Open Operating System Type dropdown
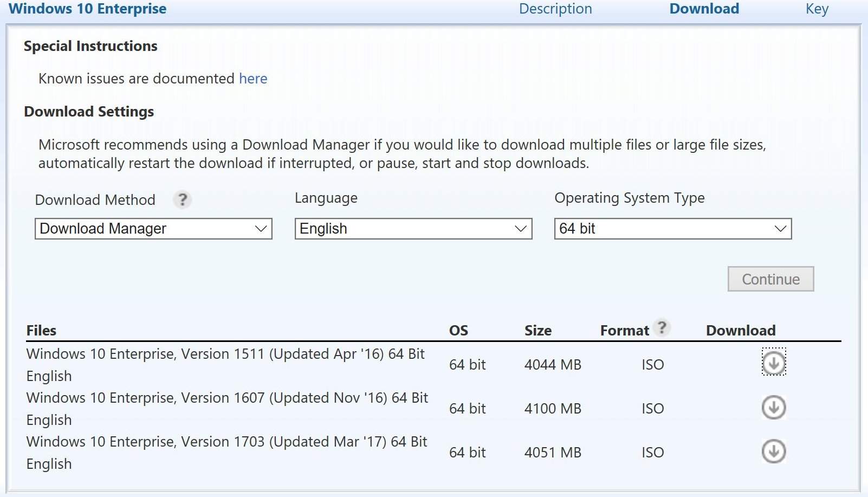This screenshot has height=497, width=868. [x=673, y=229]
